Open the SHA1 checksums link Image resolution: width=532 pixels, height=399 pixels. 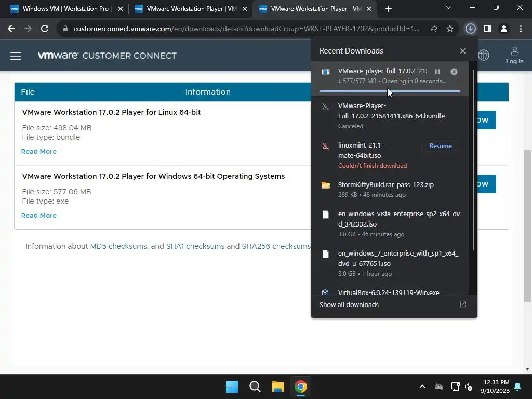[195, 246]
